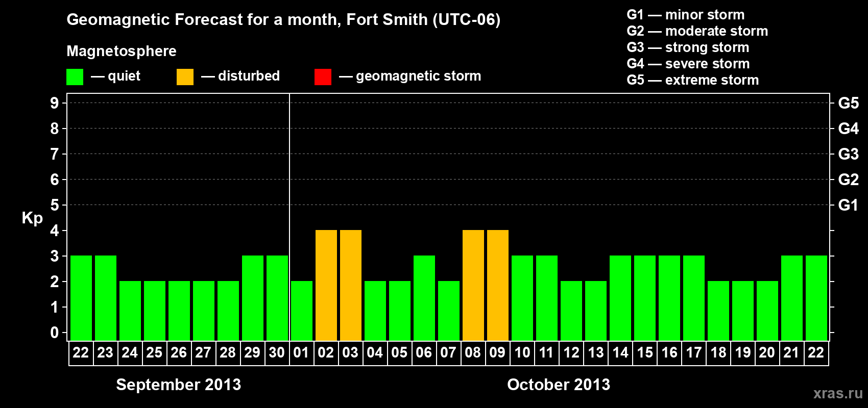This screenshot has width=868, height=408.
Task: Click the Kp axis value 9
Action: click(x=55, y=103)
